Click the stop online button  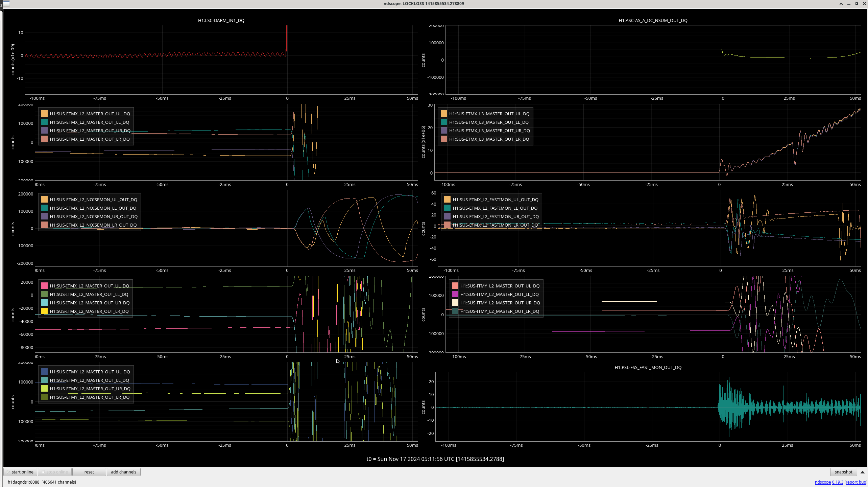55,472
